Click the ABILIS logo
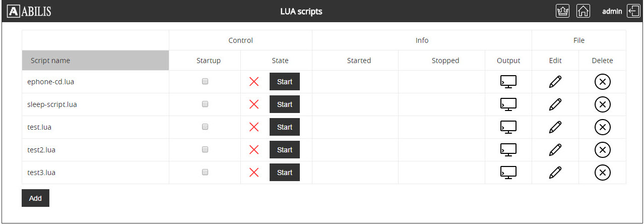 pyautogui.click(x=29, y=11)
